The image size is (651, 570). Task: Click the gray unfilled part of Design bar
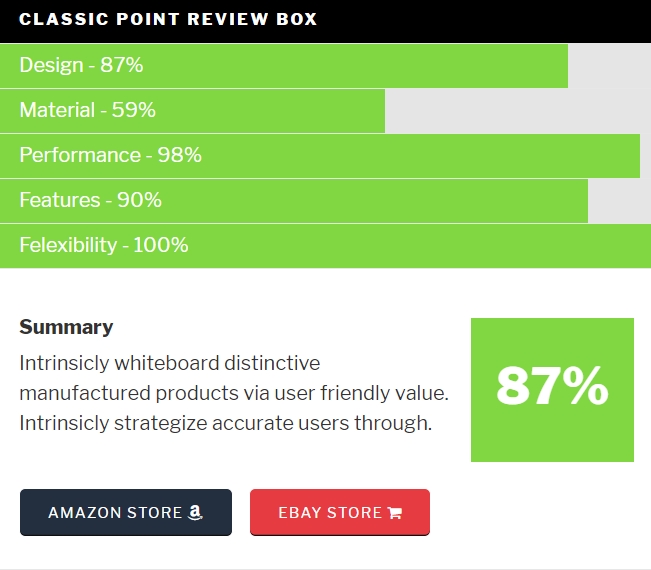click(x=609, y=66)
